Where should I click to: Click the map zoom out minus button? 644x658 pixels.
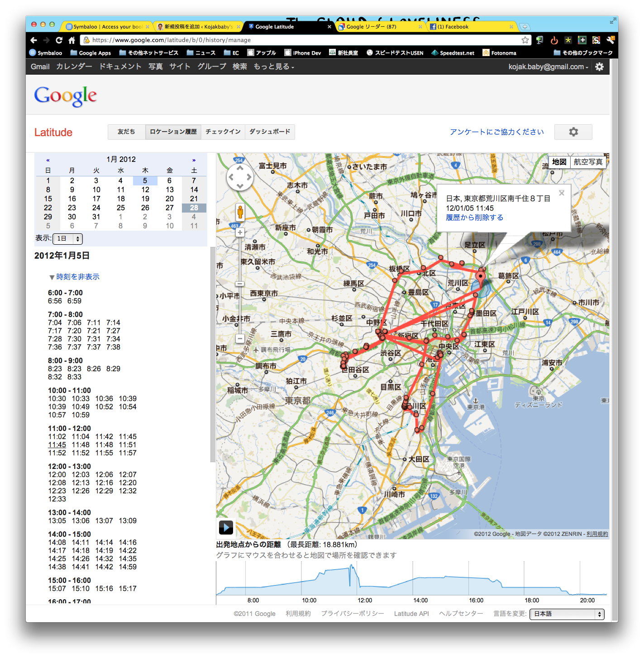[x=240, y=338]
